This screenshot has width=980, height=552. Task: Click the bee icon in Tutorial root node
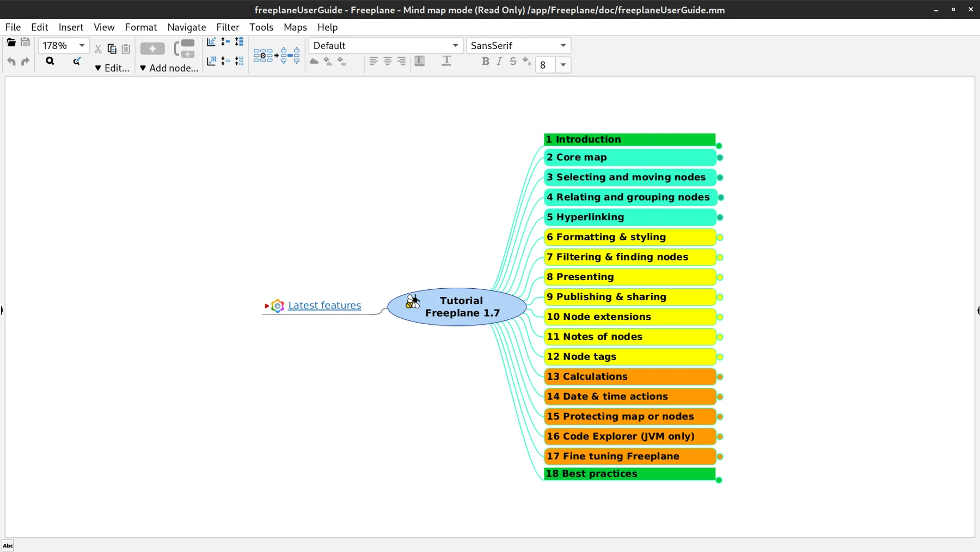point(413,301)
